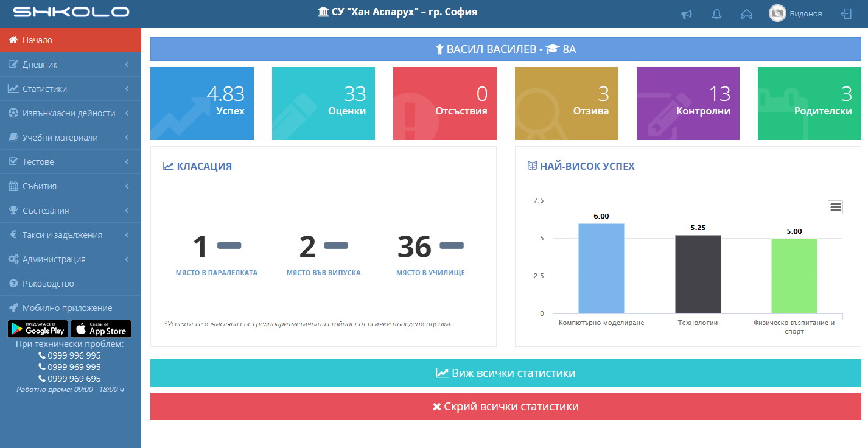Click the SHKOLO logo
Screen dimensions: 868x448
click(71, 12)
